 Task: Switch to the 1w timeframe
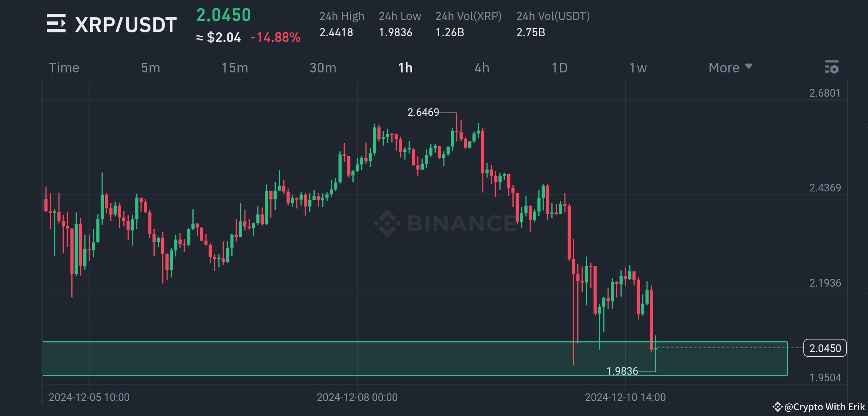pos(638,67)
